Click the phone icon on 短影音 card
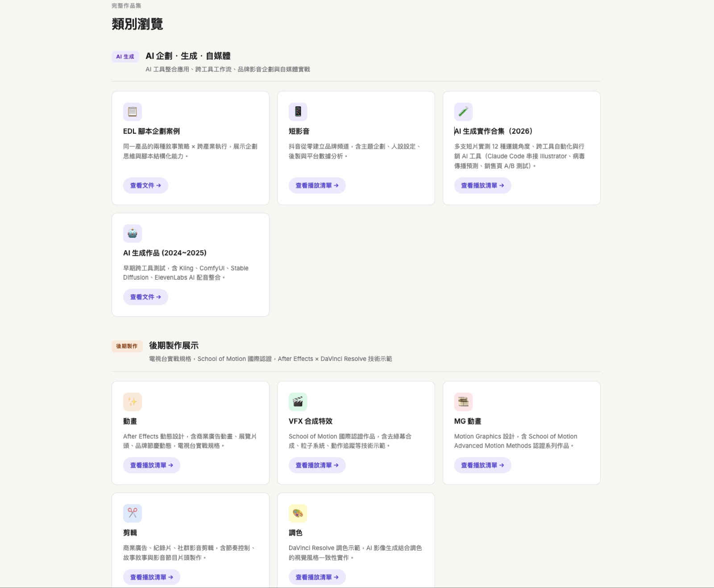 click(298, 112)
